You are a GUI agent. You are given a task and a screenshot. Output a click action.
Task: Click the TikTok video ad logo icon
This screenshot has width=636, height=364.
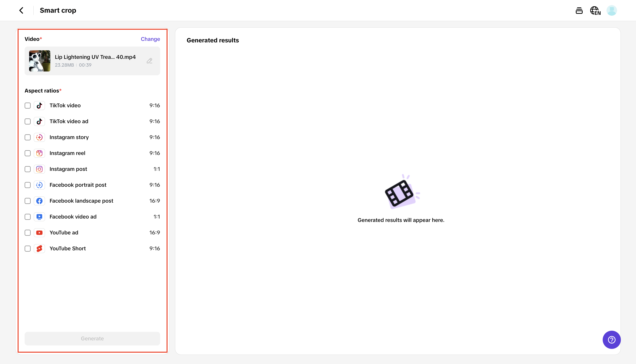[39, 121]
